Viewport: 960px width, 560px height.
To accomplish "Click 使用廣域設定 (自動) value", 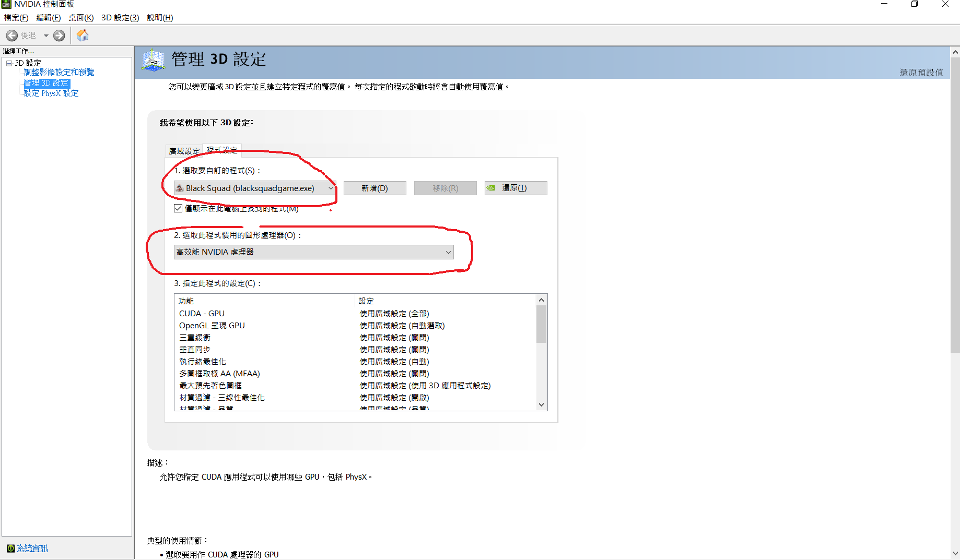I will pos(394,362).
